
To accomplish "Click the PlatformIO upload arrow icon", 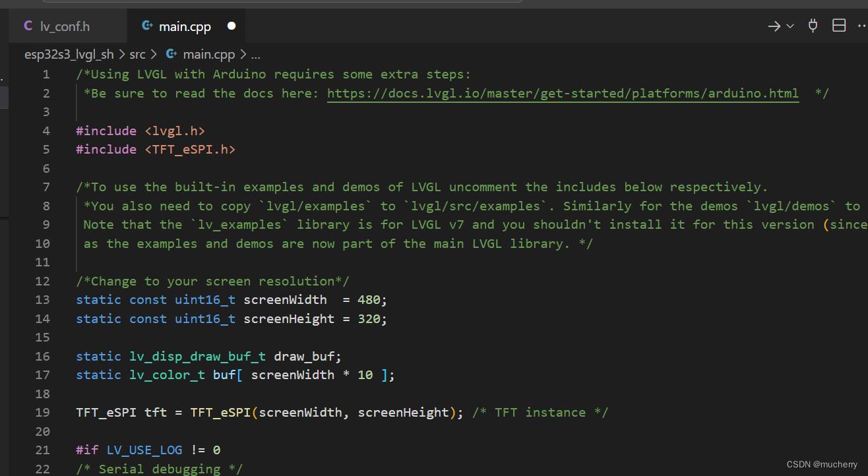I will [774, 26].
